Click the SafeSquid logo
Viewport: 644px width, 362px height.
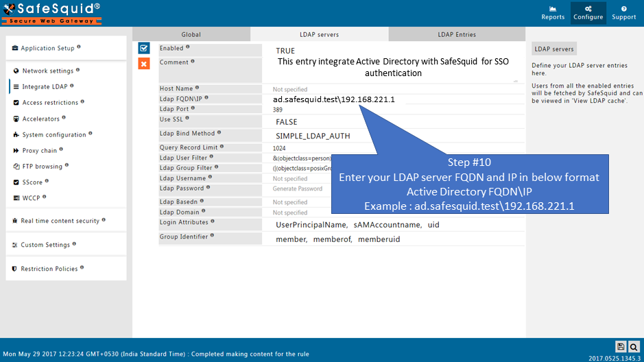coord(51,13)
